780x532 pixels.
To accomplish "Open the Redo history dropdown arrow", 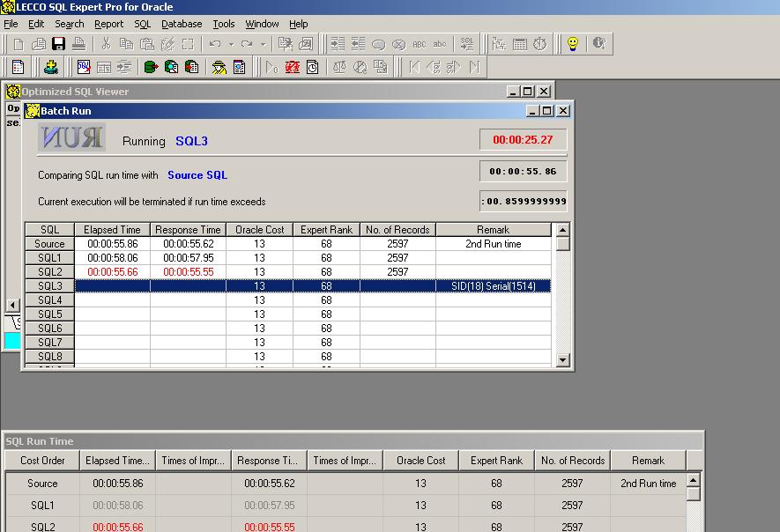I will pyautogui.click(x=264, y=44).
